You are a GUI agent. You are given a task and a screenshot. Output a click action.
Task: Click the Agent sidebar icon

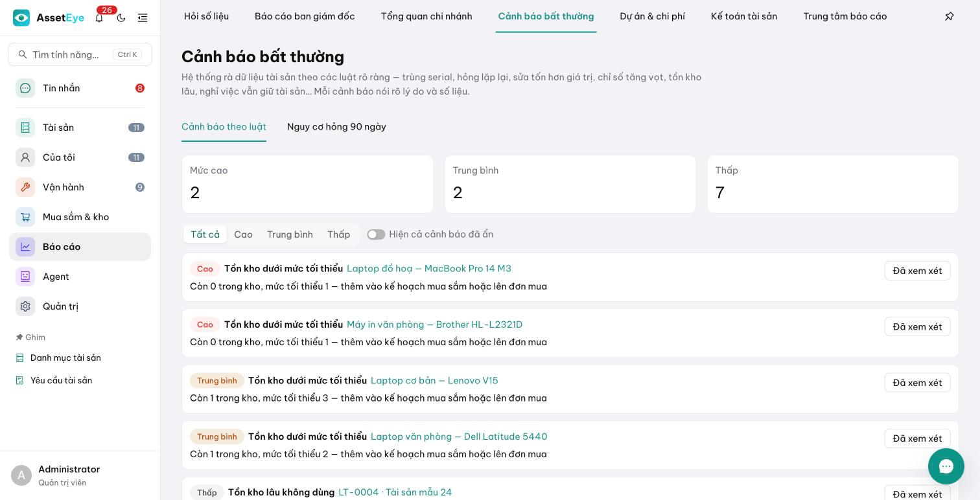25,277
